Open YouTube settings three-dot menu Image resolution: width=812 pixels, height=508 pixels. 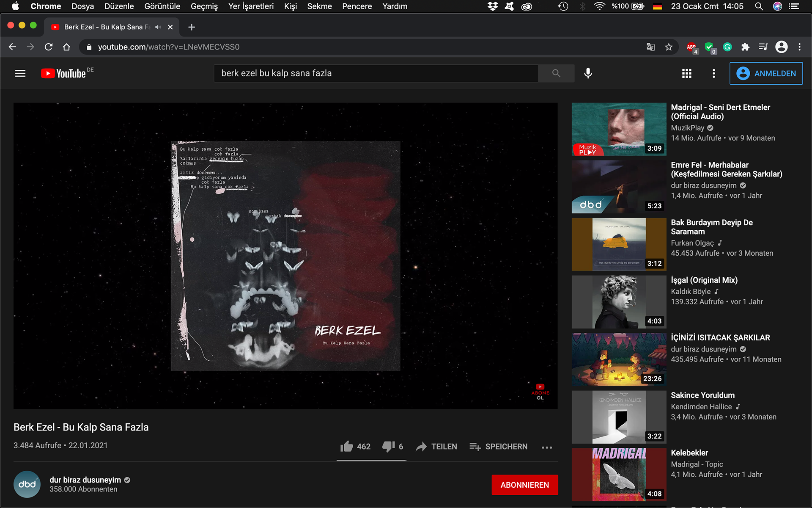(714, 74)
